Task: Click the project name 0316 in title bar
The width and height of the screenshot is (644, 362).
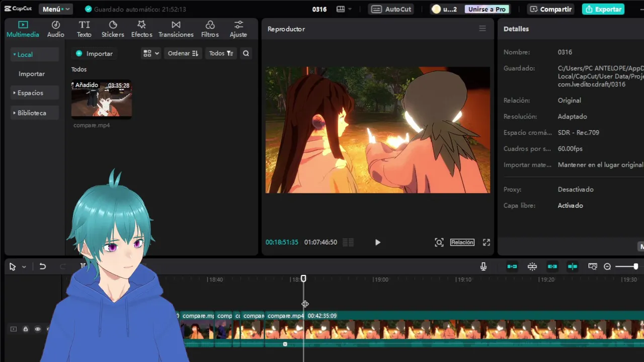Action: (x=319, y=9)
